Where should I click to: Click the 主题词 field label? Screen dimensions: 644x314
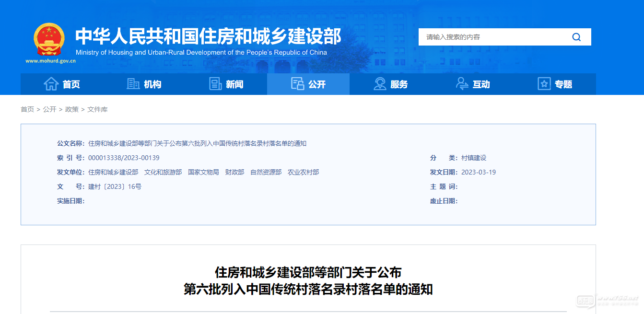444,186
